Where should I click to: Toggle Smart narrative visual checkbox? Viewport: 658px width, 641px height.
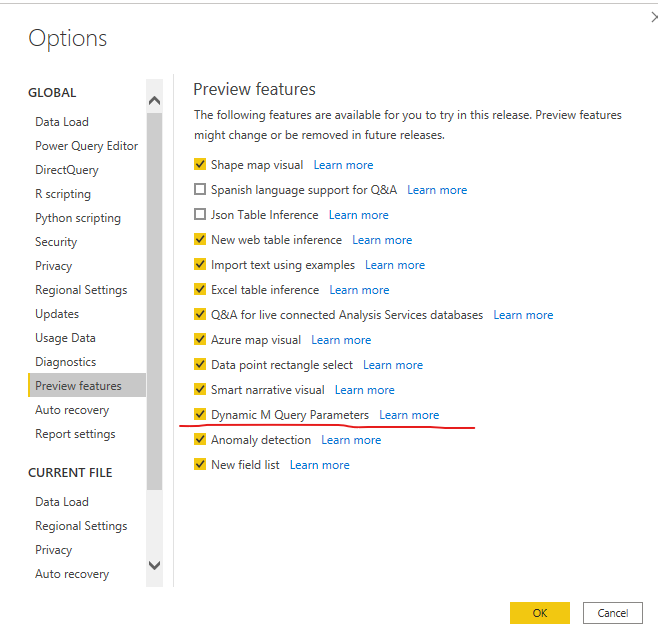(200, 389)
